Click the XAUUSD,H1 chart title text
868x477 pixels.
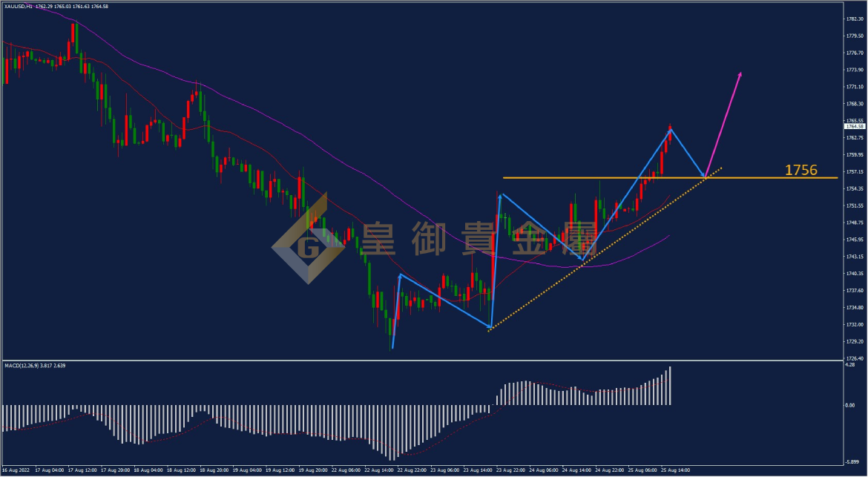[17, 6]
